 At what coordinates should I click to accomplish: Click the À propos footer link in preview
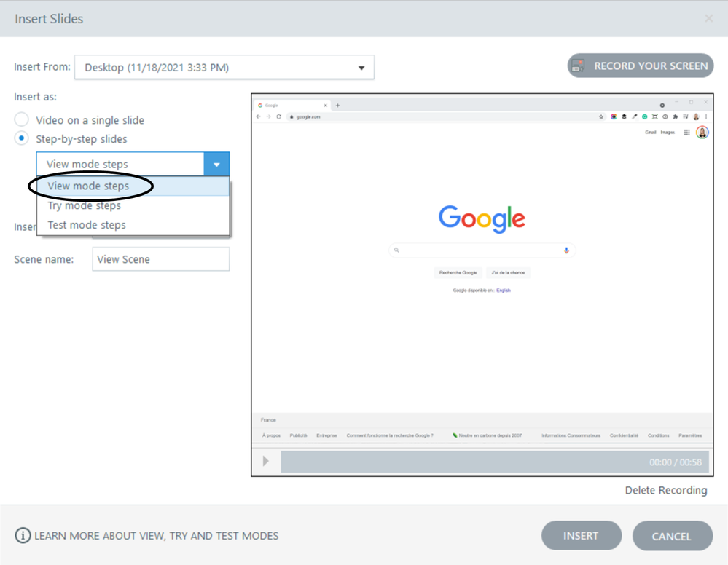coord(271,435)
